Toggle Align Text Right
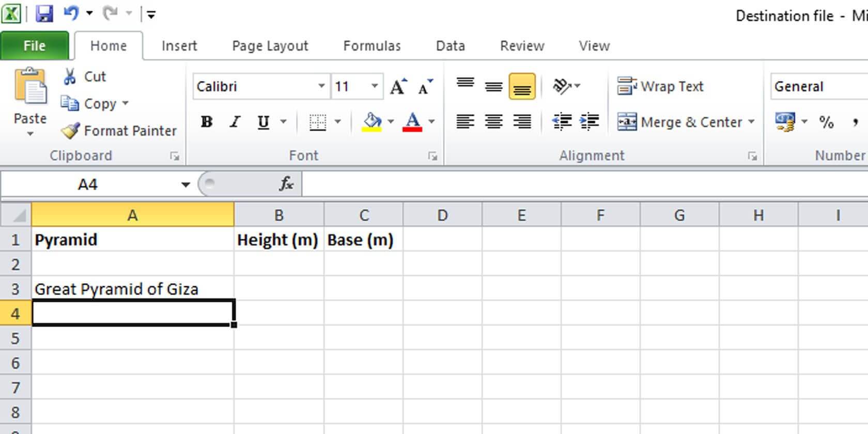The height and width of the screenshot is (434, 868). (x=522, y=121)
